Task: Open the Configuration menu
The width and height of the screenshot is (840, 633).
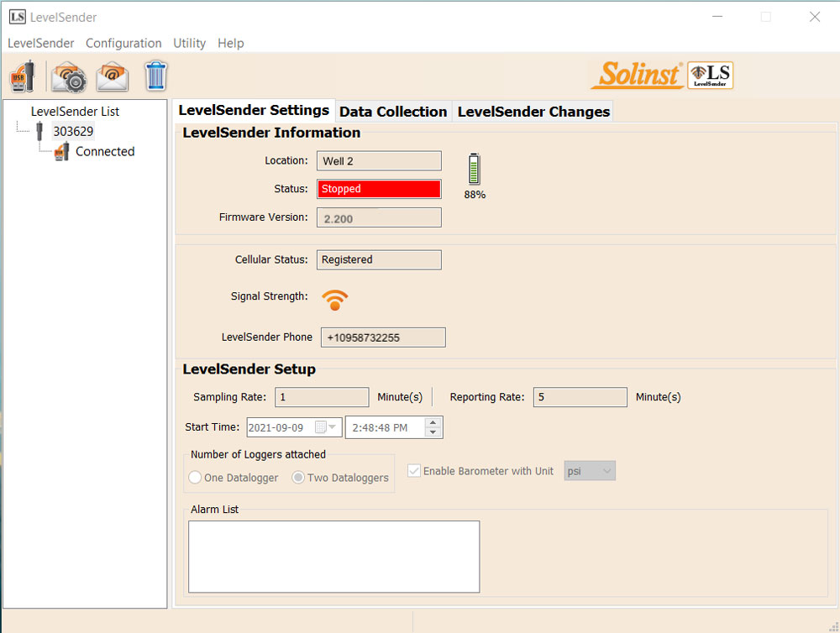Action: 123,43
